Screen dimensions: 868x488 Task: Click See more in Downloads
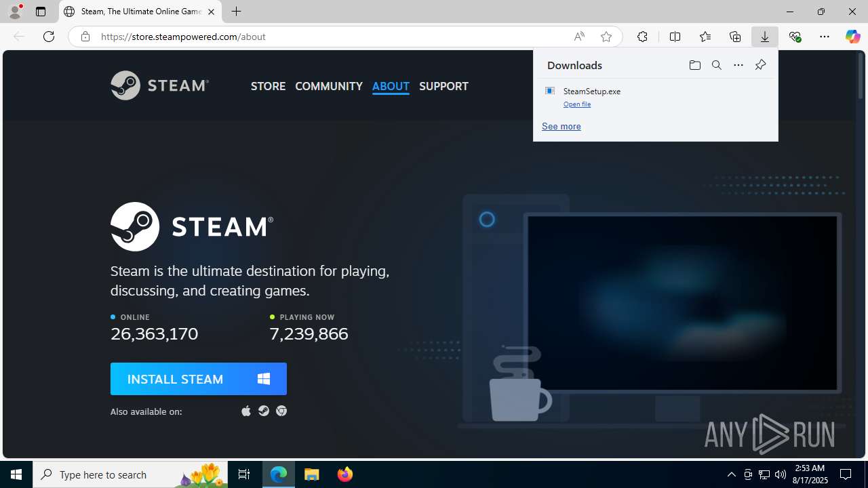coord(561,126)
